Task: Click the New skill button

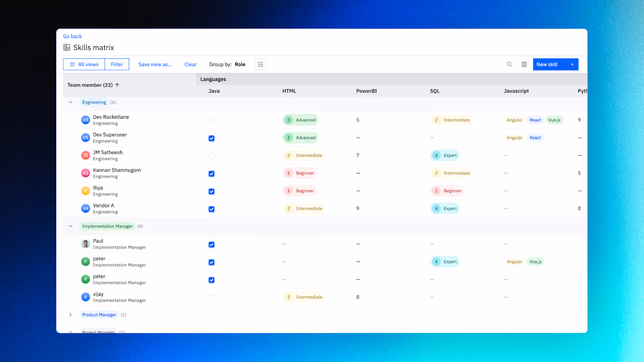Action: click(555, 64)
